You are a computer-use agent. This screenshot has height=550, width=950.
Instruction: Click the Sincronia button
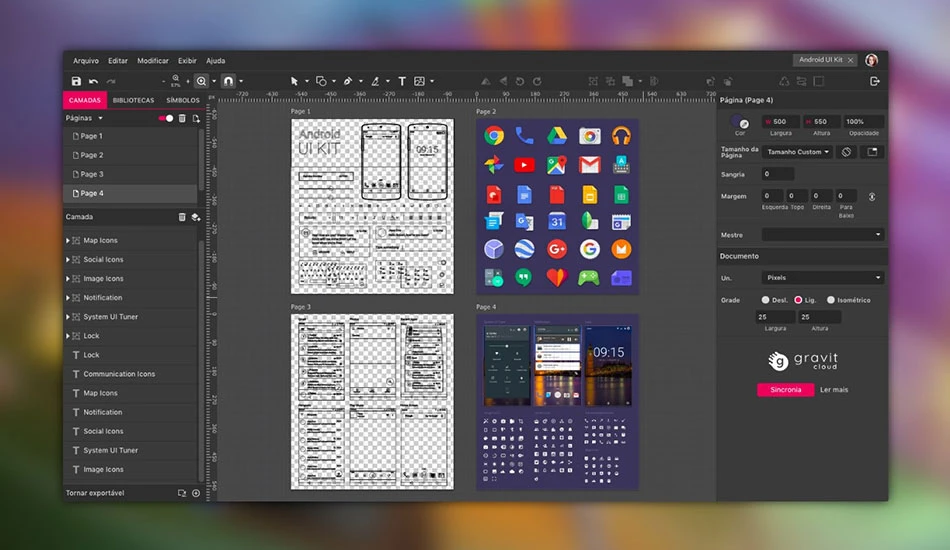785,389
